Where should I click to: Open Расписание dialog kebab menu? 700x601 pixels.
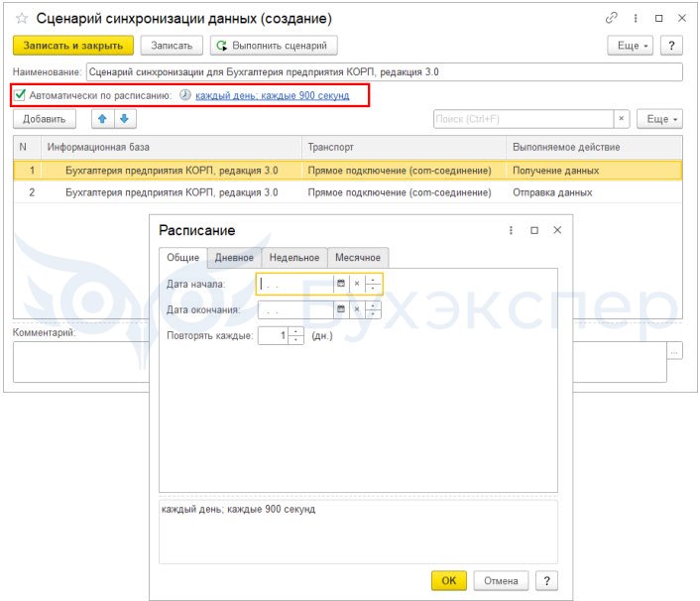tap(511, 230)
